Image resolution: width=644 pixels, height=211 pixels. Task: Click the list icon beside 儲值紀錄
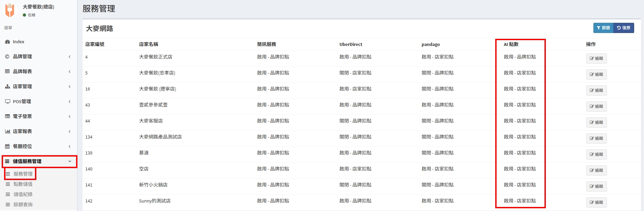click(x=8, y=194)
